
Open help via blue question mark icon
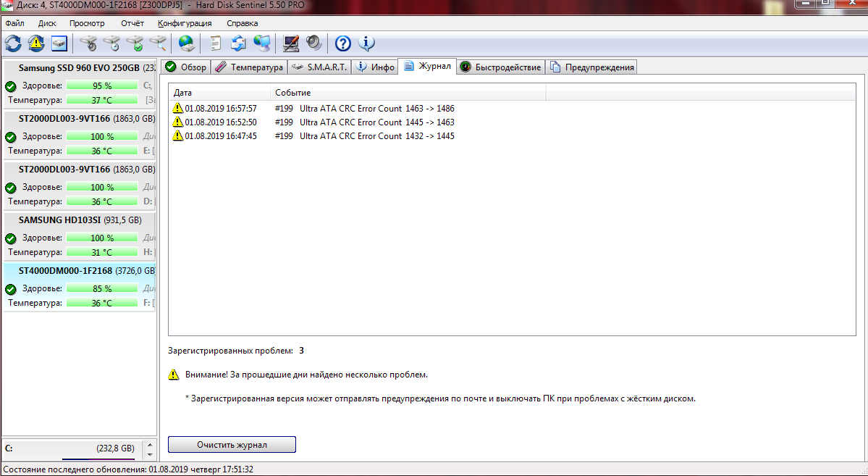[x=342, y=43]
